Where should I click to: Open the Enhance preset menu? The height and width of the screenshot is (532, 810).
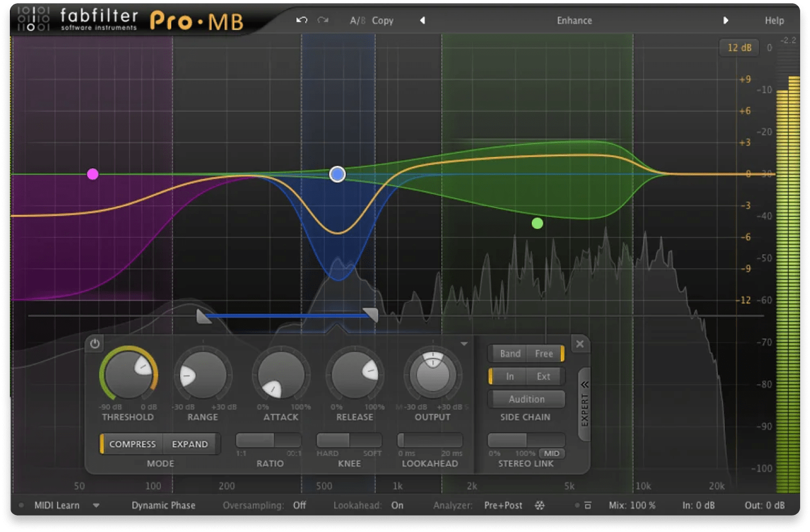coord(574,20)
